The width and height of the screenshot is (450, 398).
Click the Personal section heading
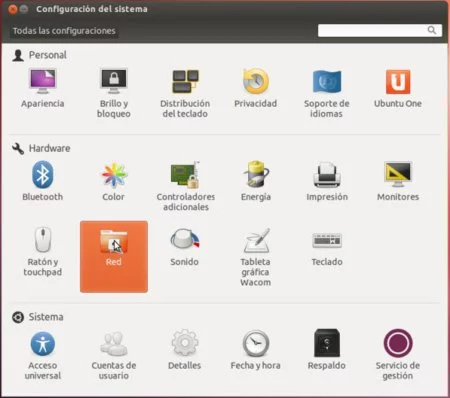coord(47,55)
